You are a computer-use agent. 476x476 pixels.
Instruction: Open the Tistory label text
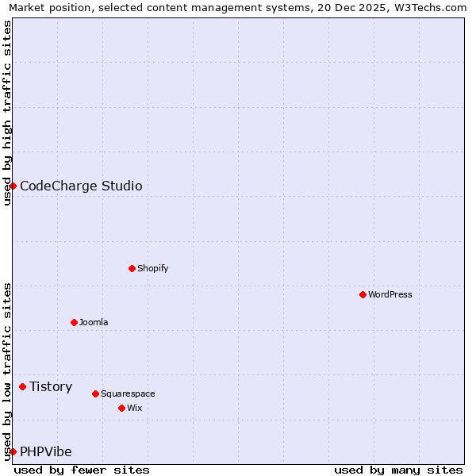coord(51,387)
